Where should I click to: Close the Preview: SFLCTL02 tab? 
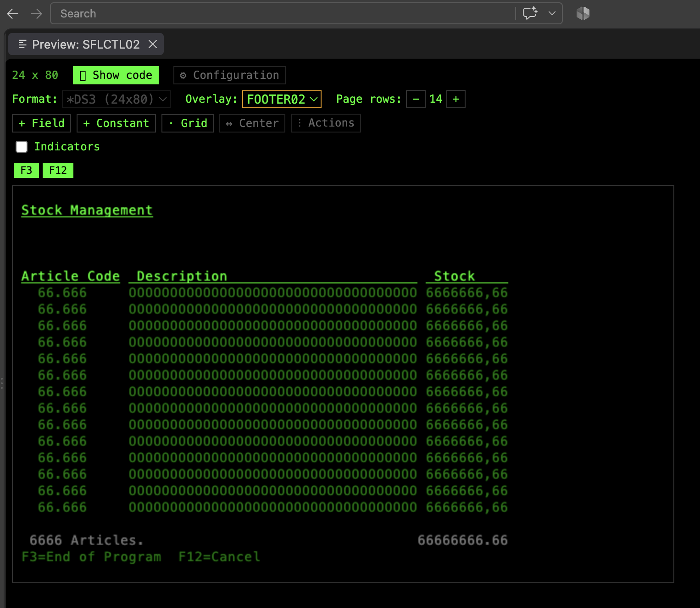[x=153, y=44]
